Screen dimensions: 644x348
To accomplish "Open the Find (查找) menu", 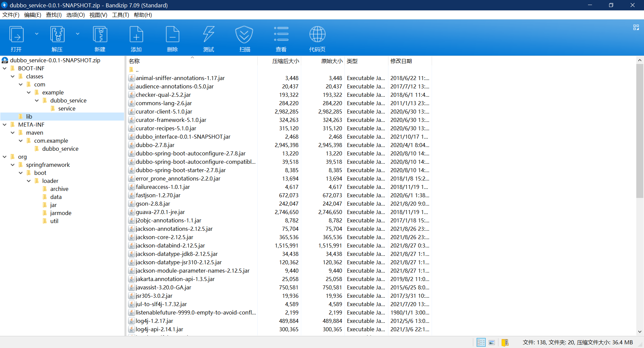I will tap(54, 15).
